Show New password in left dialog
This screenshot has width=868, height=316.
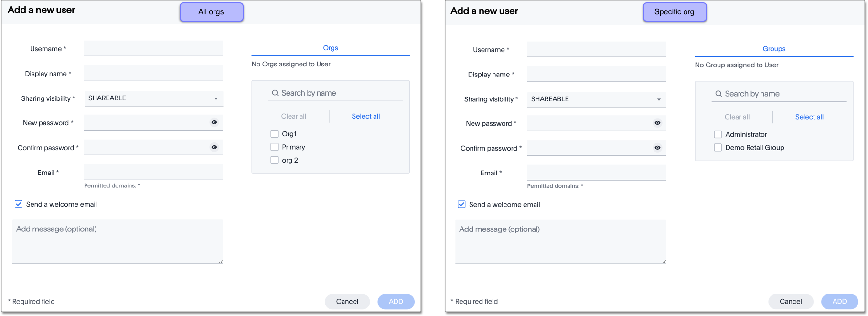coord(214,122)
